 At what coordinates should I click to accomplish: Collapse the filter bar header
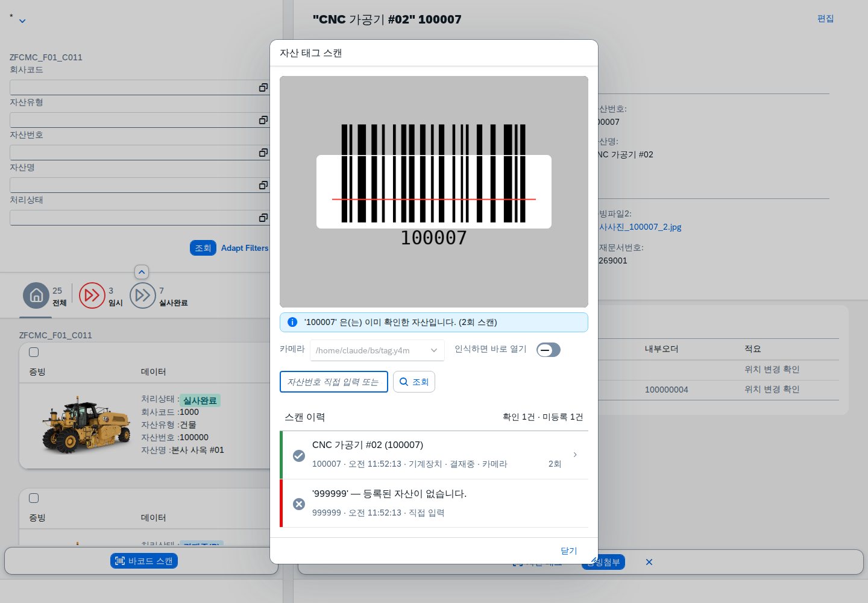[x=142, y=272]
